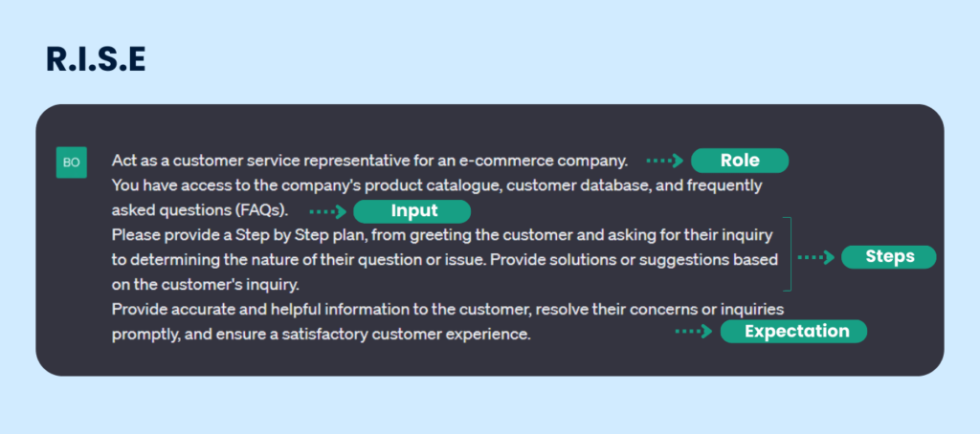
Task: Click the line starting "You have access to"
Action: 435,185
